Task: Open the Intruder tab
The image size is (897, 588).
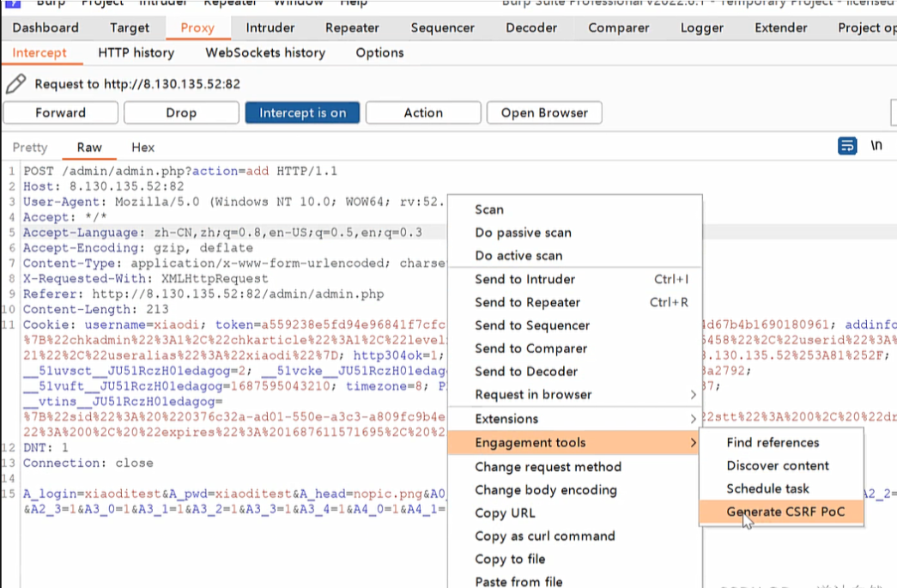Action: (x=270, y=27)
